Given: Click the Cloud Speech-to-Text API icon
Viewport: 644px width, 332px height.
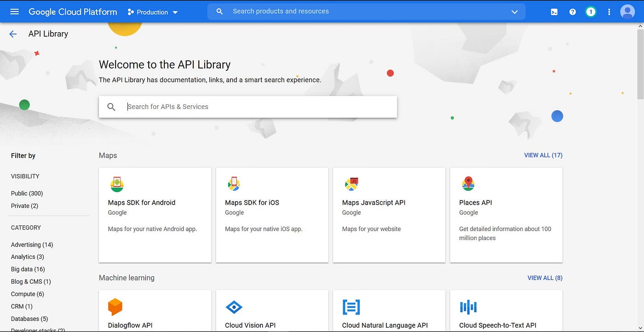Looking at the screenshot, I should coord(468,307).
